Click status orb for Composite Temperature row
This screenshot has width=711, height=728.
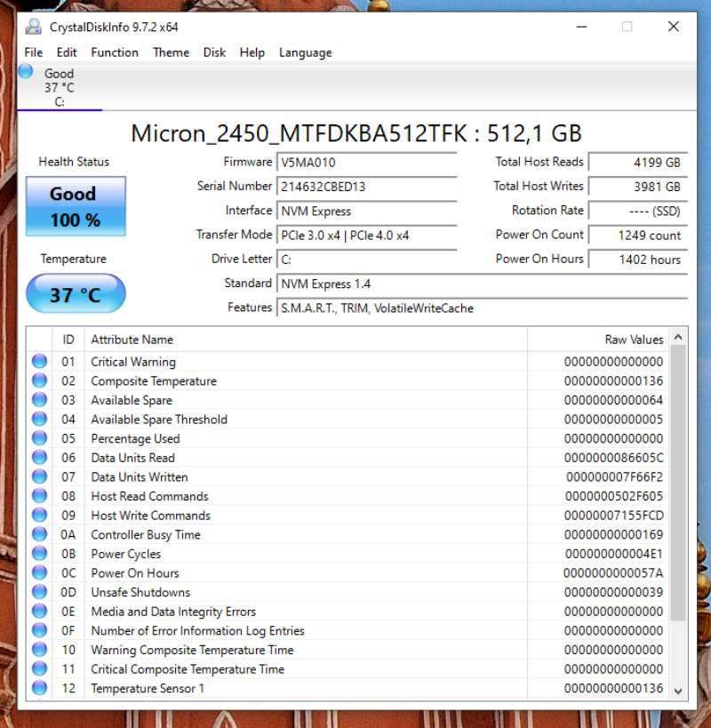[x=39, y=380]
